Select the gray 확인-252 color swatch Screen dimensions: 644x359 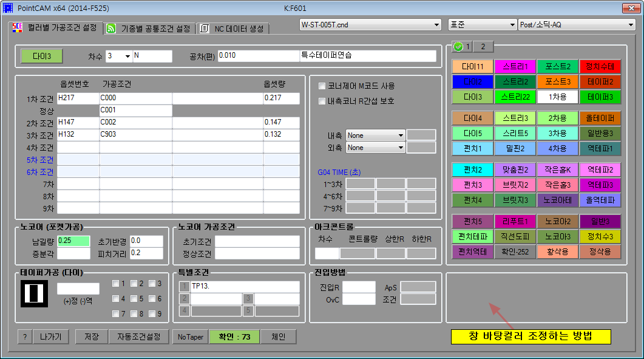(515, 251)
